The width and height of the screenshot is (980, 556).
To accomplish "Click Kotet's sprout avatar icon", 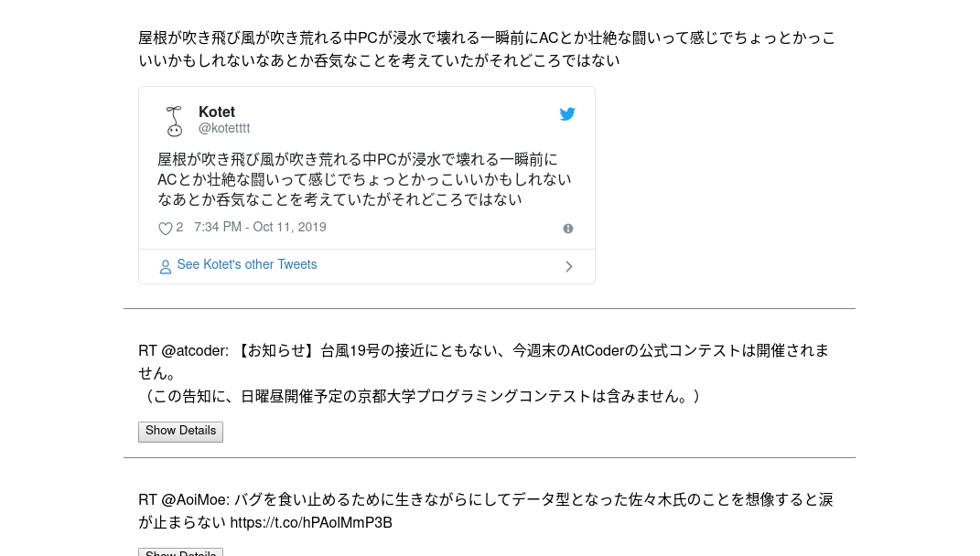I will tap(174, 121).
